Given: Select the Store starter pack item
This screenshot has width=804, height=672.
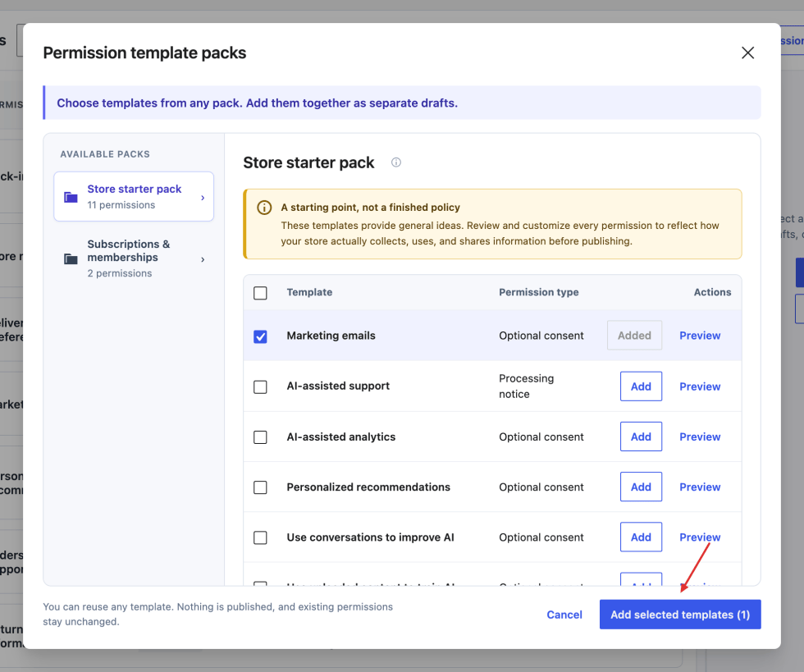Looking at the screenshot, I should coord(134,196).
